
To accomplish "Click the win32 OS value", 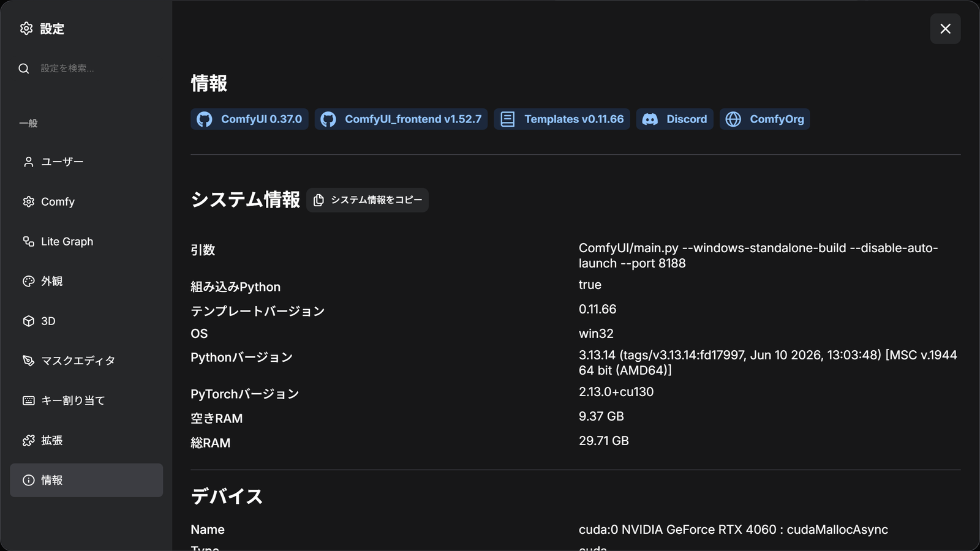I will pos(596,334).
